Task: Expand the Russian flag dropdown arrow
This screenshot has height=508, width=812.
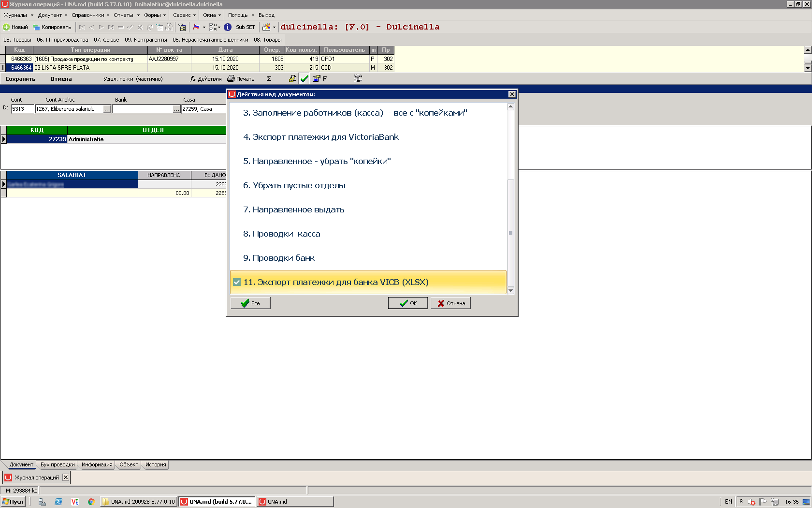Action: (204, 27)
